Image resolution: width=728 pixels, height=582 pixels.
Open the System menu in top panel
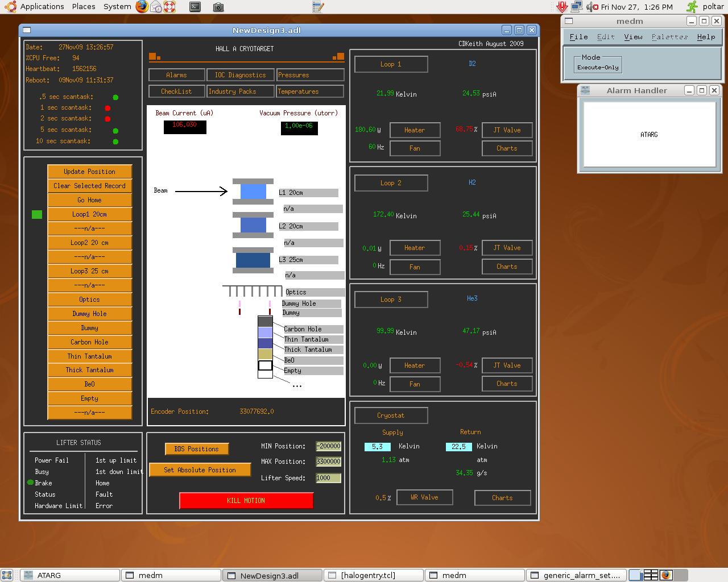(117, 7)
